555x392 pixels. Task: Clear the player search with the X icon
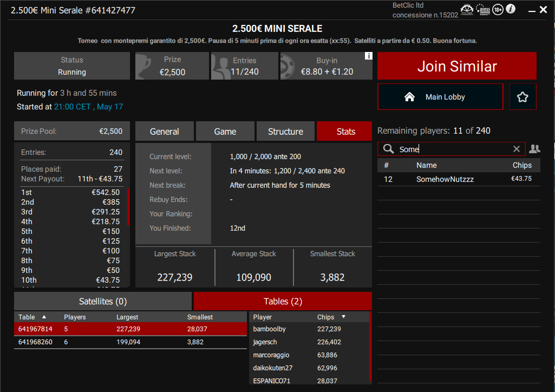(x=517, y=149)
